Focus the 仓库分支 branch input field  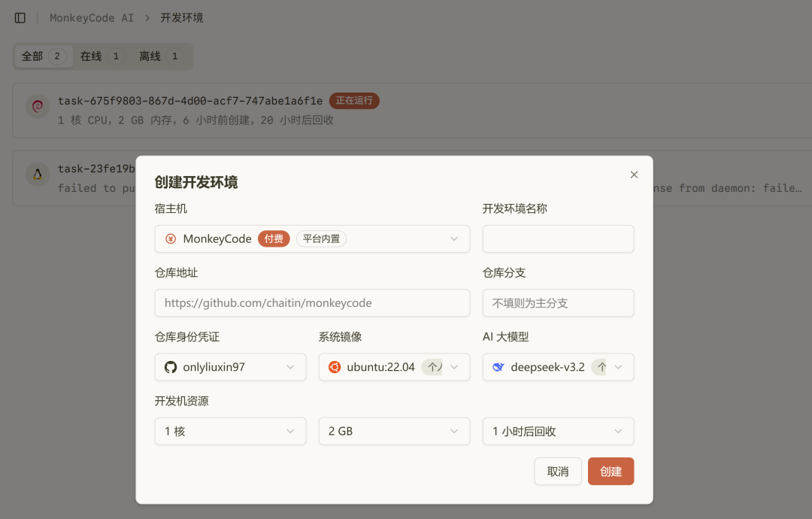click(558, 303)
